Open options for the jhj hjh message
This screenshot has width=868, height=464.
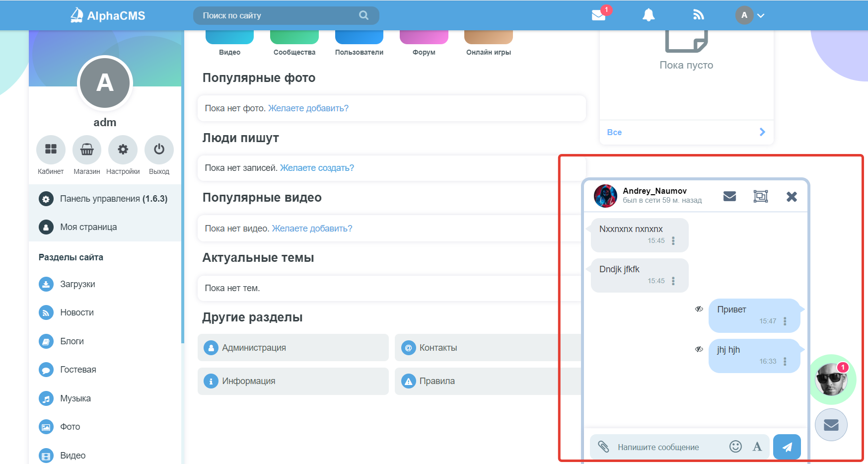785,362
